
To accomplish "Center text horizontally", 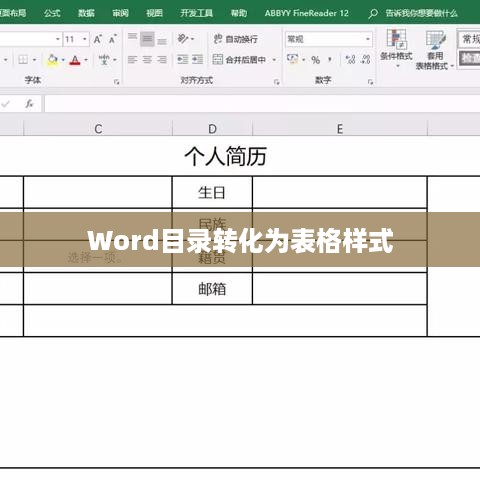I will point(147,60).
